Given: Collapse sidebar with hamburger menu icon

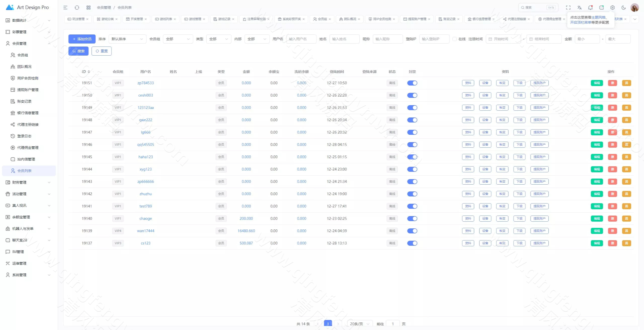Looking at the screenshot, I should 65,8.
